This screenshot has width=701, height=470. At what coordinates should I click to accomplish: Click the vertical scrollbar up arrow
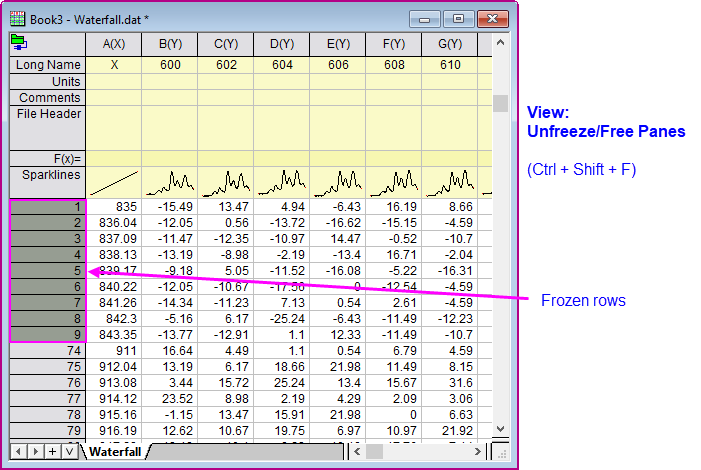click(x=500, y=42)
